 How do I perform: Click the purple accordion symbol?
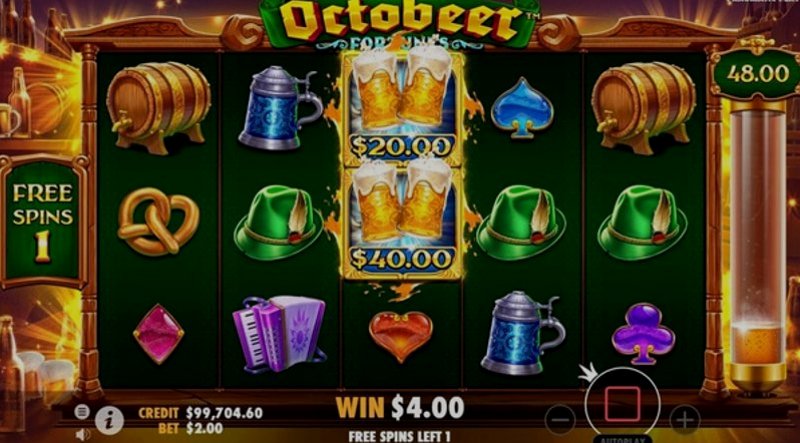coord(280,333)
